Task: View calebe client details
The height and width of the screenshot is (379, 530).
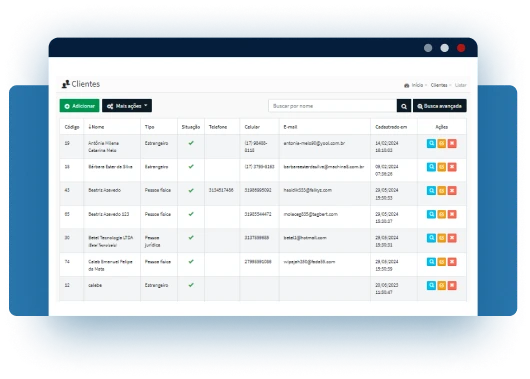Action: (431, 285)
